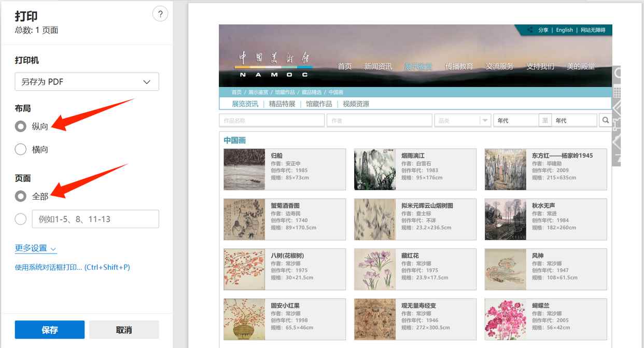644x348 pixels.
Task: Click the 保存 button
Action: pyautogui.click(x=50, y=330)
